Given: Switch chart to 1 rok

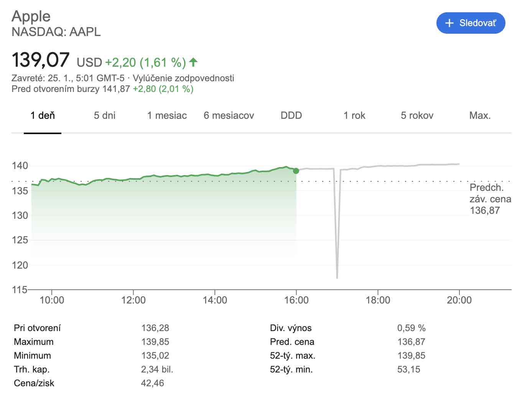Looking at the screenshot, I should (354, 115).
